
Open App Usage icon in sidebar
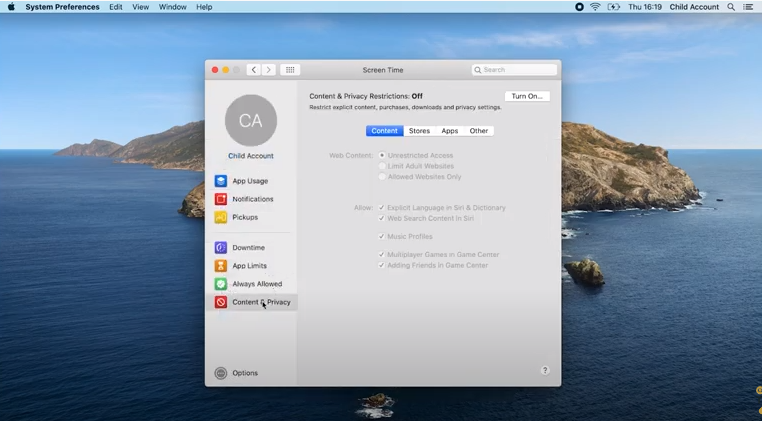[x=221, y=181]
